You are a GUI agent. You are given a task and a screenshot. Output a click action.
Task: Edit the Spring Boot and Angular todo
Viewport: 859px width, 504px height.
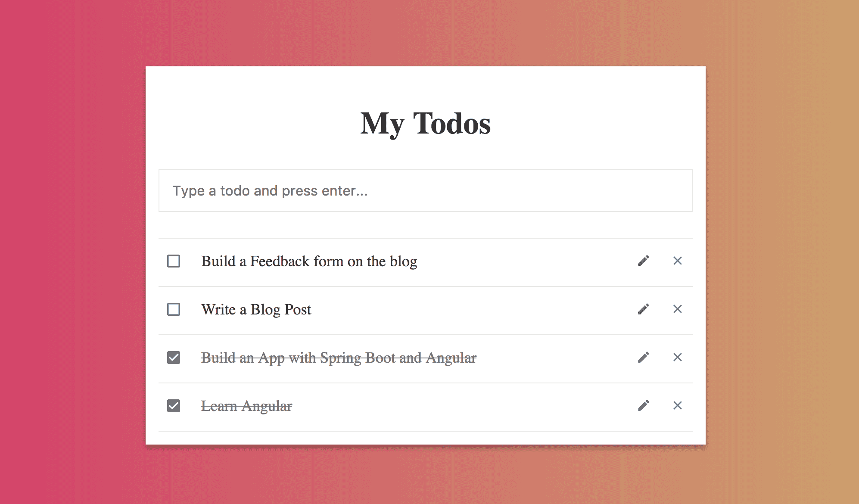(x=643, y=358)
